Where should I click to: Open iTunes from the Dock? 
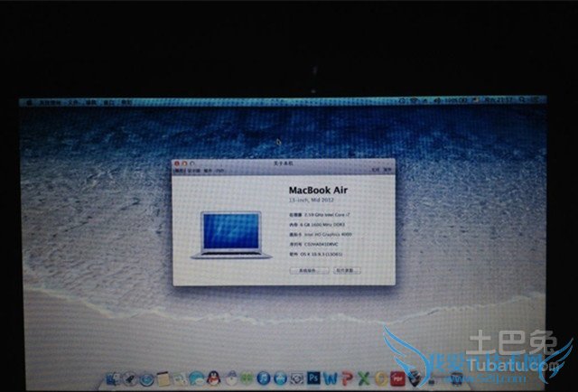coord(263,378)
